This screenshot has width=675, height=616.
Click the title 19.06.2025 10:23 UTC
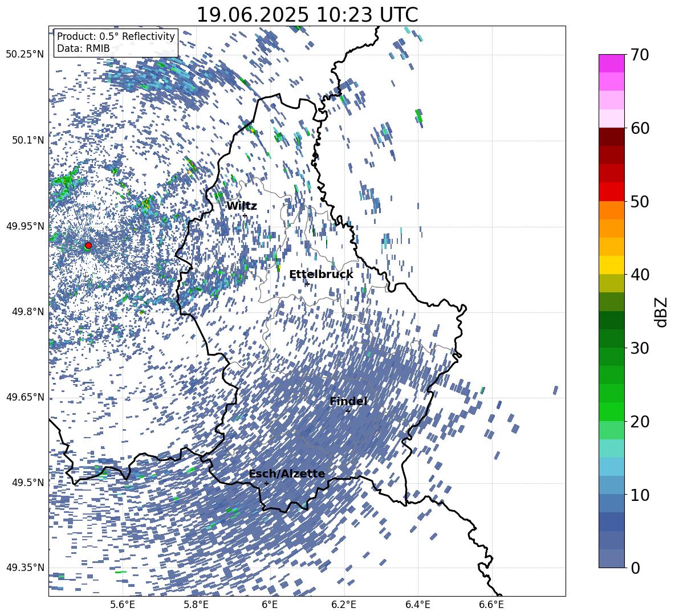(307, 15)
